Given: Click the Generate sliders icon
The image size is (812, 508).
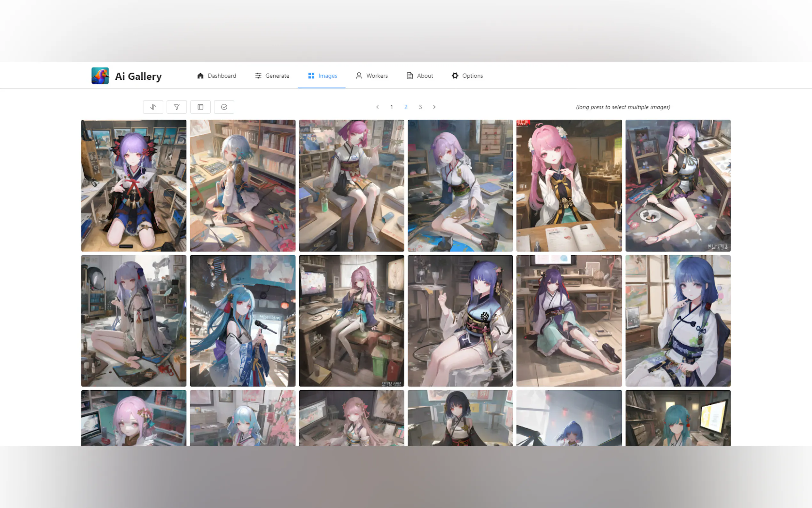Looking at the screenshot, I should pos(258,75).
